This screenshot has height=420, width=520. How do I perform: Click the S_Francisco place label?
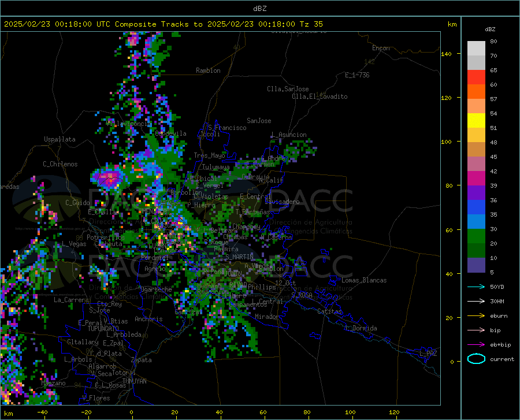[227, 128]
